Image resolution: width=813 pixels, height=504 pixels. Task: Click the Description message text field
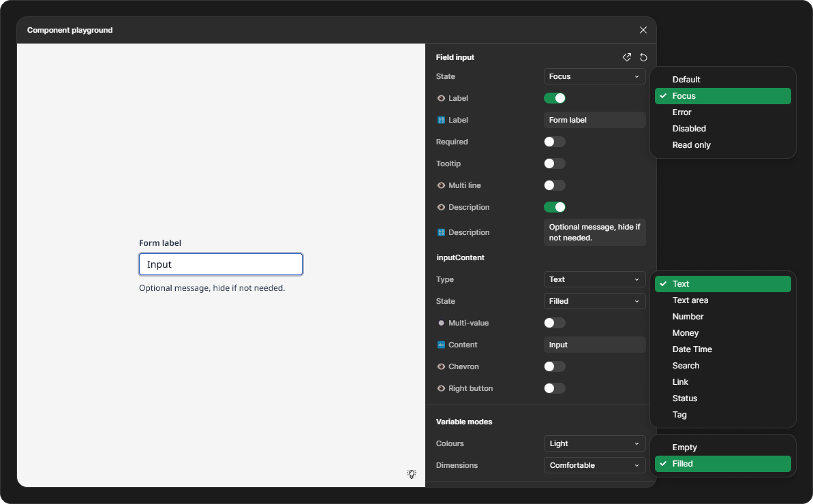594,232
